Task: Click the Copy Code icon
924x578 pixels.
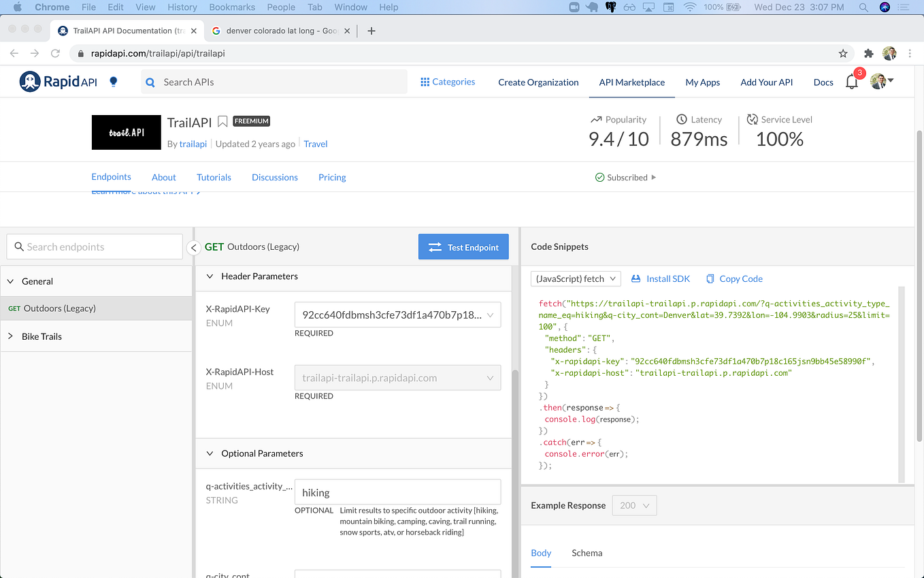Action: pyautogui.click(x=709, y=278)
